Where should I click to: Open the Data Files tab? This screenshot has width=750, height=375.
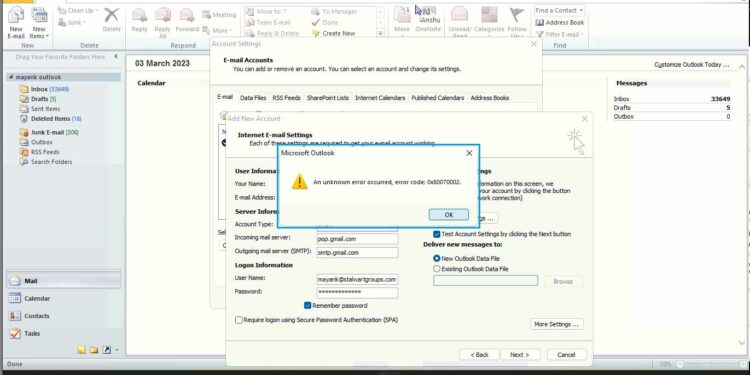tap(253, 98)
